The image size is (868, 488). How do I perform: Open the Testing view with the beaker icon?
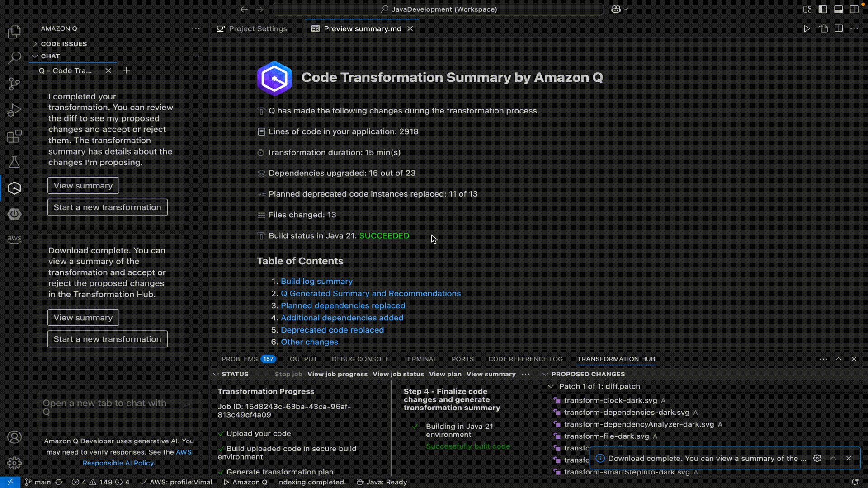click(x=14, y=162)
